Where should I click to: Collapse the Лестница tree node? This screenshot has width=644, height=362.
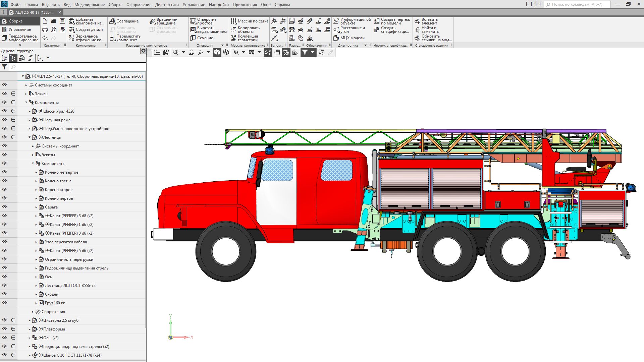[x=30, y=137]
